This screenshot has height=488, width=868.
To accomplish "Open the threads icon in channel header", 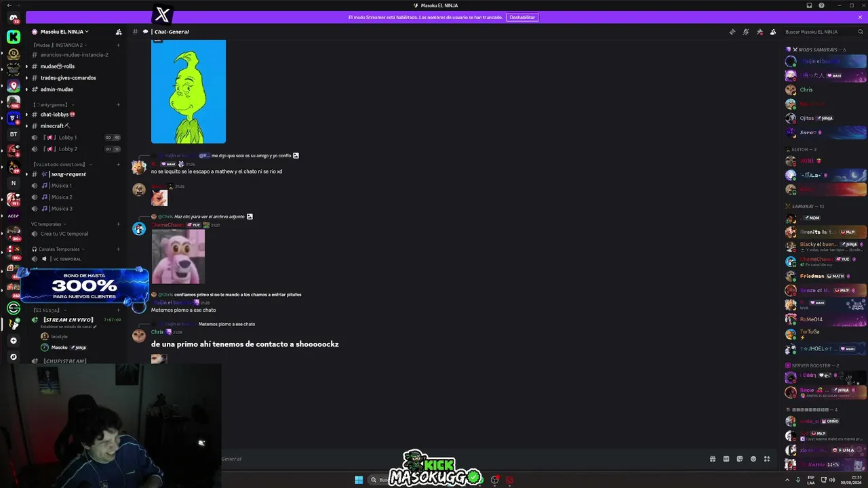I will [x=732, y=32].
